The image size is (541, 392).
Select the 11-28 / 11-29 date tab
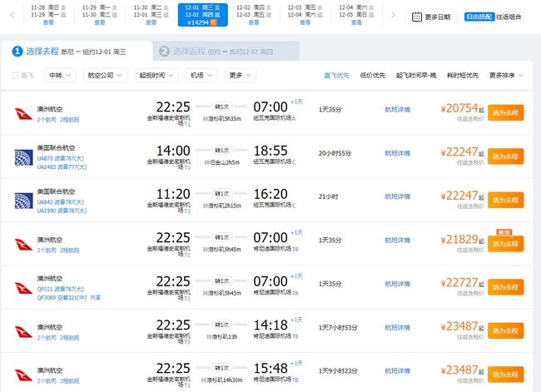(48, 15)
